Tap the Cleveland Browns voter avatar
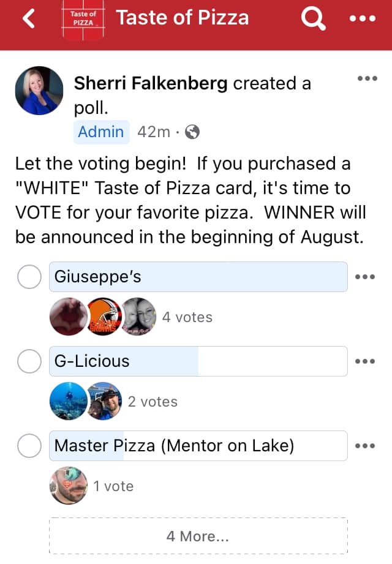392x564 pixels. (x=105, y=317)
